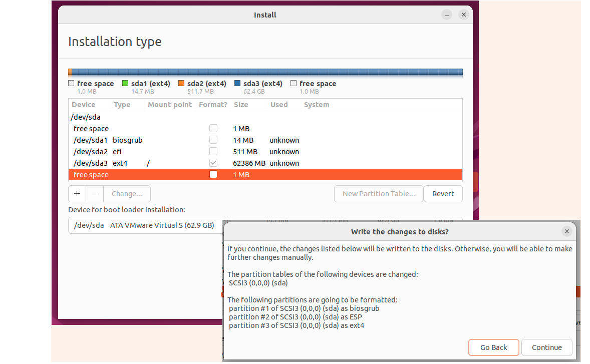
Task: Click the blue partition bar
Action: click(267, 72)
